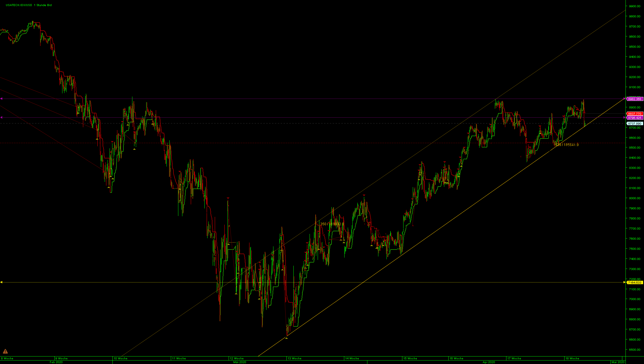The width and height of the screenshot is (644, 364).
Task: Click the lower magenta arrow at left chart edge
Action: coord(1,117)
